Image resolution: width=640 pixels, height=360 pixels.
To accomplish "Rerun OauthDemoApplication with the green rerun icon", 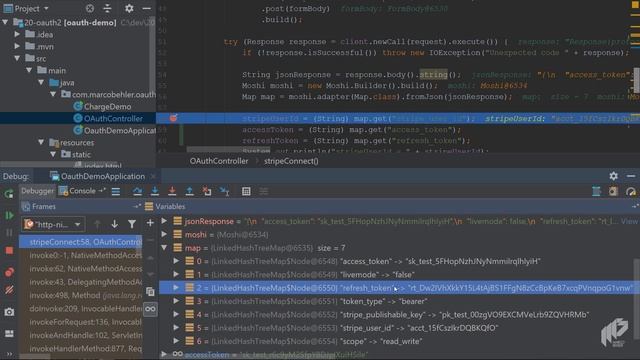I will point(9,194).
